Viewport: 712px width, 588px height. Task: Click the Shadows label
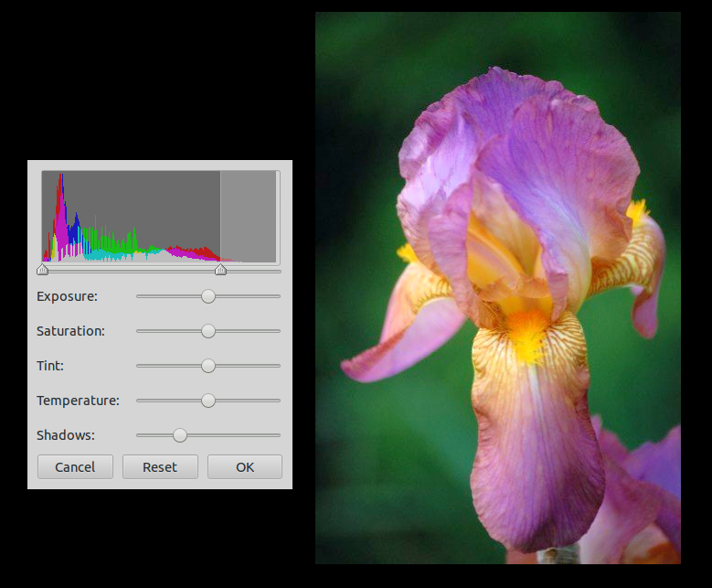66,435
